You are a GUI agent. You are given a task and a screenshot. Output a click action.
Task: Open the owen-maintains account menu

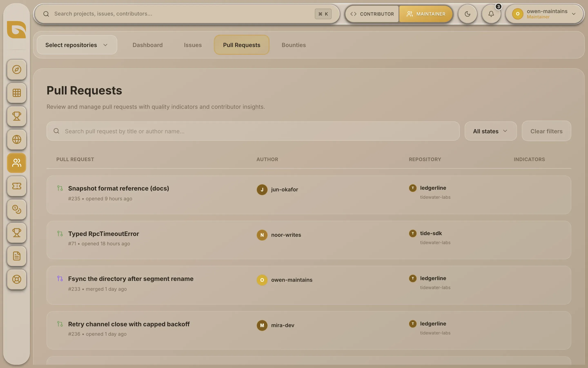545,14
